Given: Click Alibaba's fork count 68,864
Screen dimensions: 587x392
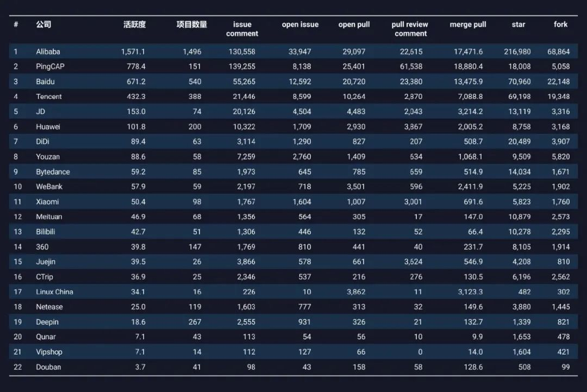Looking at the screenshot, I should pyautogui.click(x=559, y=52).
